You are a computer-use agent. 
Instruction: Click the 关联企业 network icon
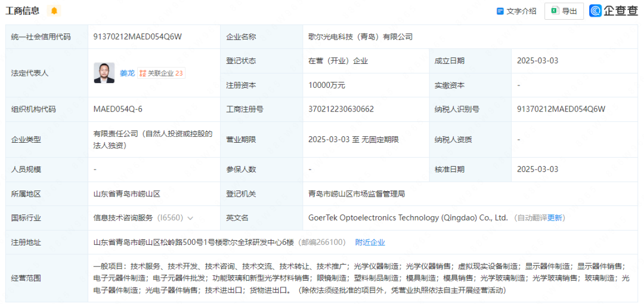[x=143, y=73]
